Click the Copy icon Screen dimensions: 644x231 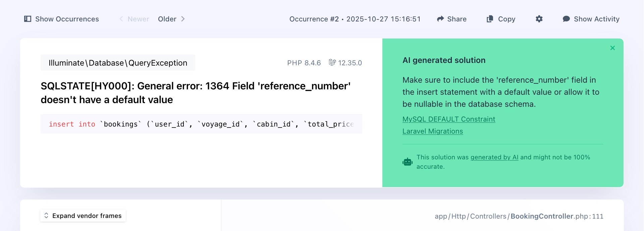[490, 19]
